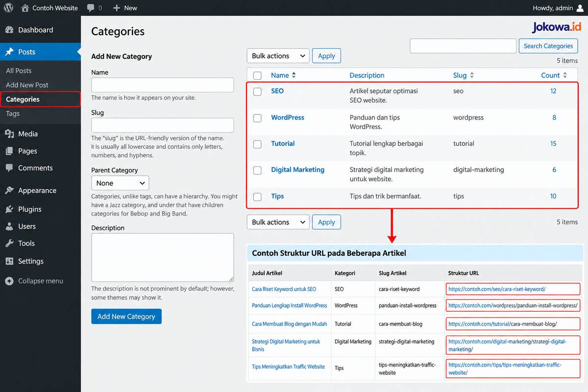Viewport: 588px width, 392px height.
Task: Open the top Bulk actions dropdown
Action: click(x=278, y=56)
